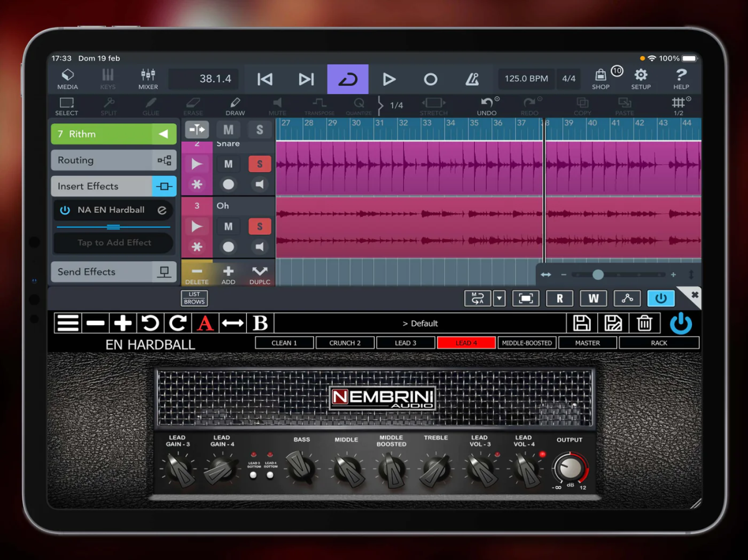Open Help
Screen dimensions: 748x560
click(x=681, y=79)
